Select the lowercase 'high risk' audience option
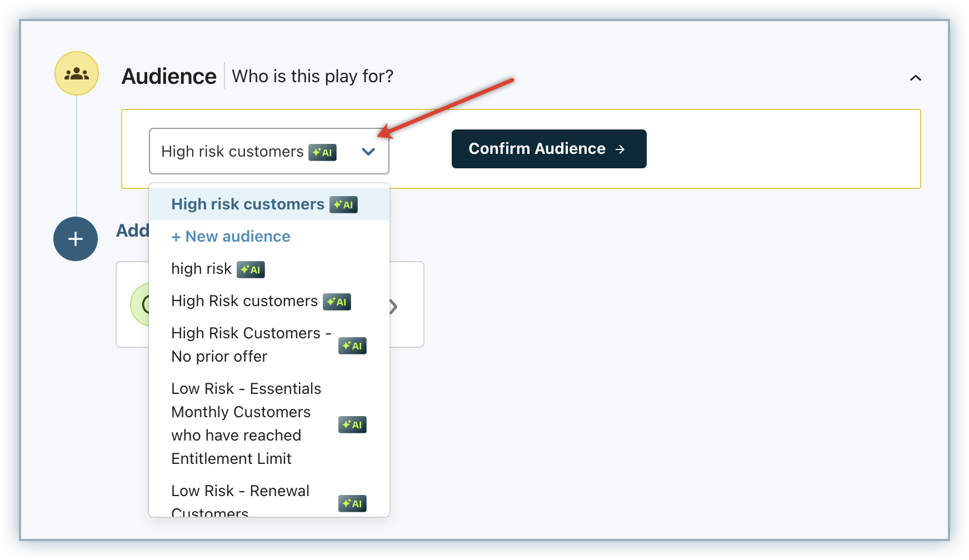969x560 pixels. click(269, 269)
